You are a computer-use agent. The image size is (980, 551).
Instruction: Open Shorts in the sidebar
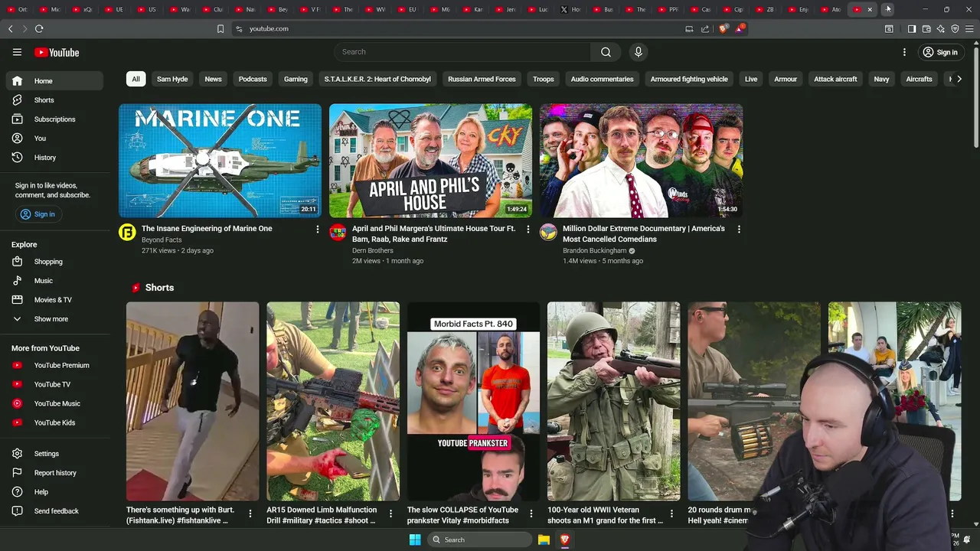tap(54, 100)
